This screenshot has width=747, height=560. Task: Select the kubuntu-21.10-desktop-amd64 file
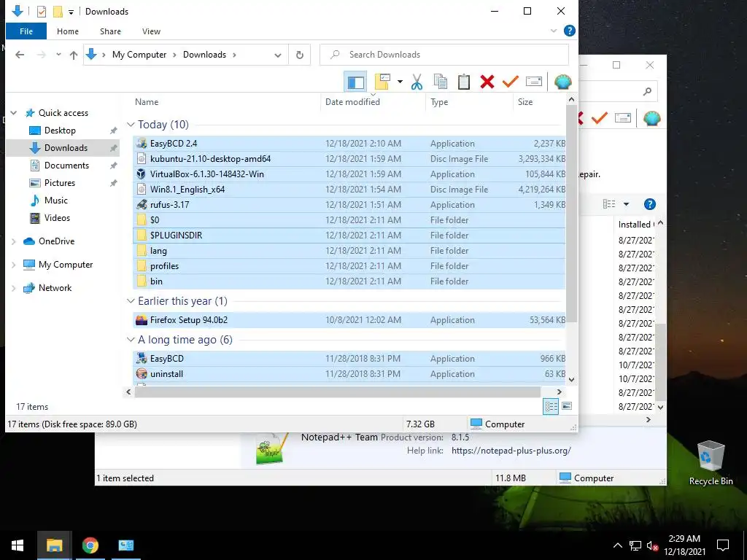[x=349, y=158]
